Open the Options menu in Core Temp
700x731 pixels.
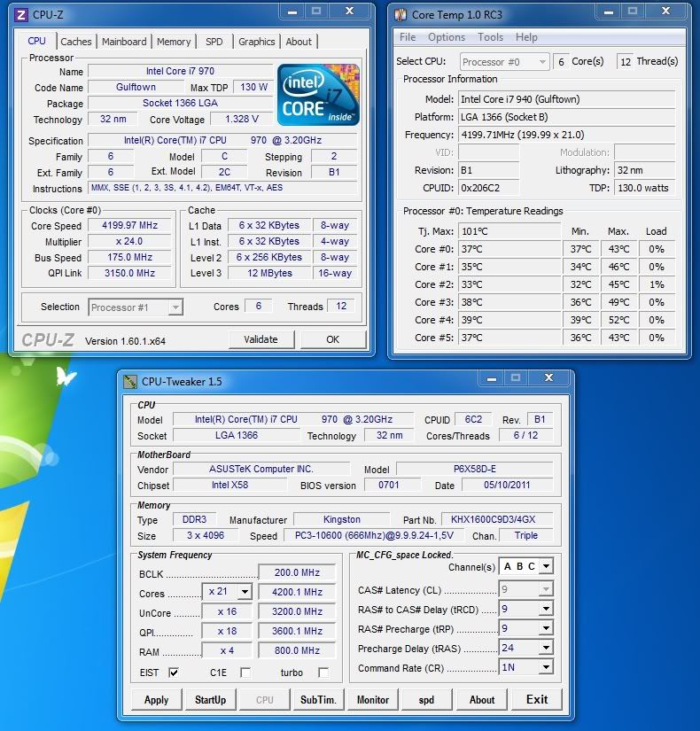[447, 37]
